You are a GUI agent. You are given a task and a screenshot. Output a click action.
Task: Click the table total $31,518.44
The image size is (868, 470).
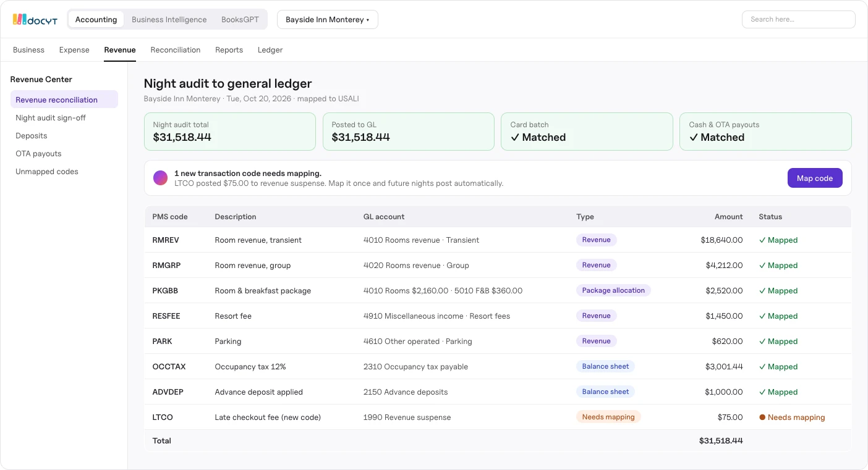coord(721,440)
